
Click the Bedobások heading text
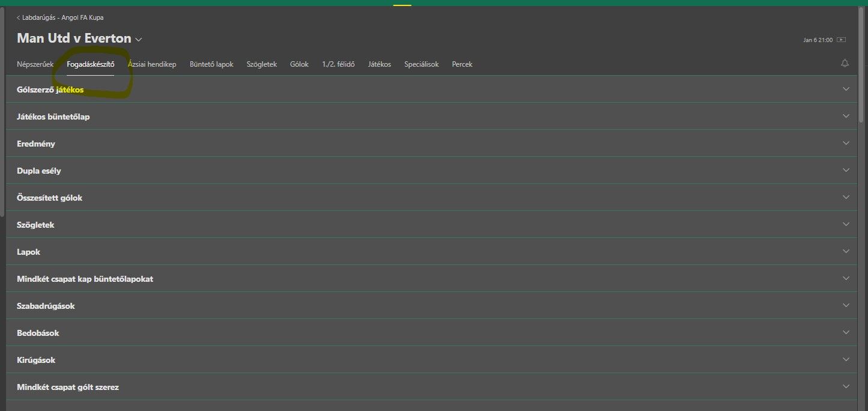click(38, 333)
